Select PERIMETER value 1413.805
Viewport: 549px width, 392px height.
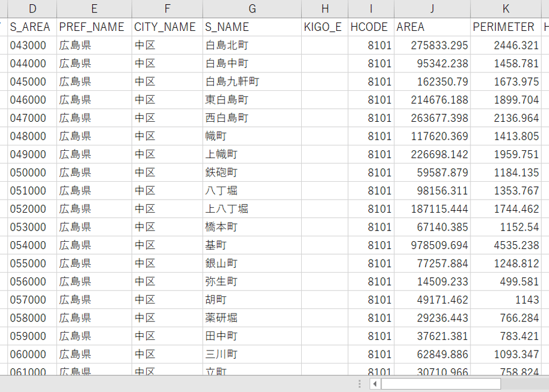click(506, 136)
